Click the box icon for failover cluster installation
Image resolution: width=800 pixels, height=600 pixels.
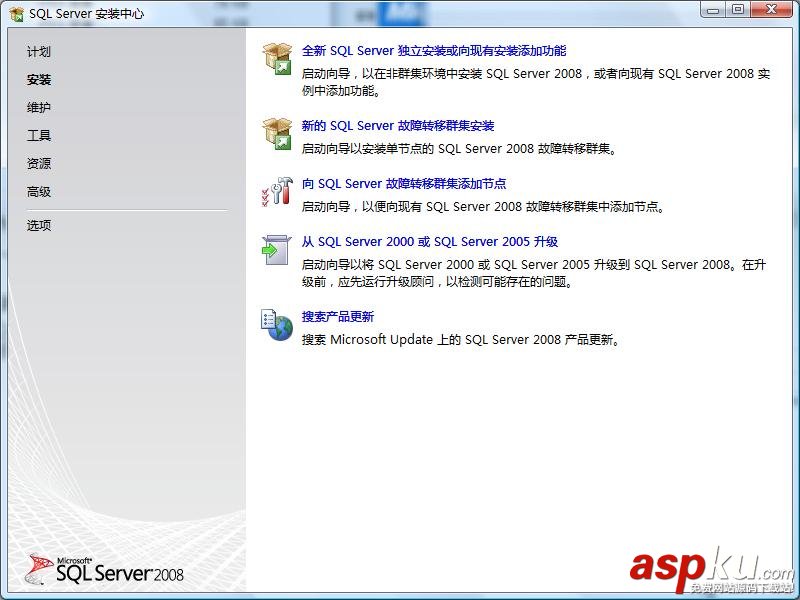277,134
